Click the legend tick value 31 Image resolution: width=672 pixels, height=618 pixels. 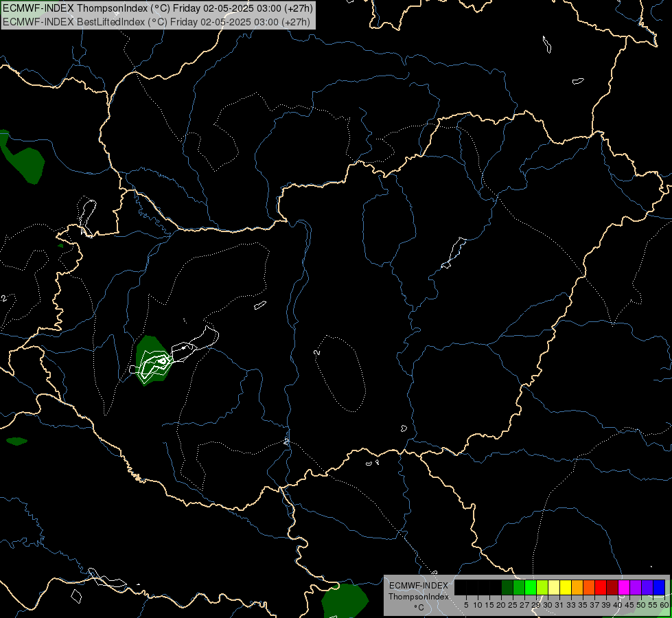[559, 605]
